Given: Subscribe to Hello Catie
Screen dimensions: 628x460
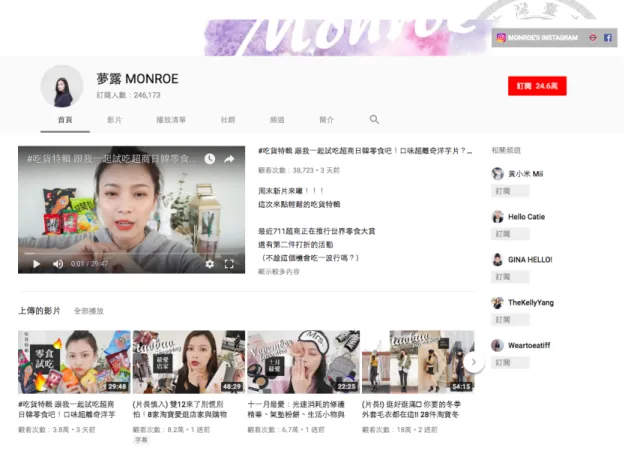Looking at the screenshot, I should pyautogui.click(x=510, y=234).
